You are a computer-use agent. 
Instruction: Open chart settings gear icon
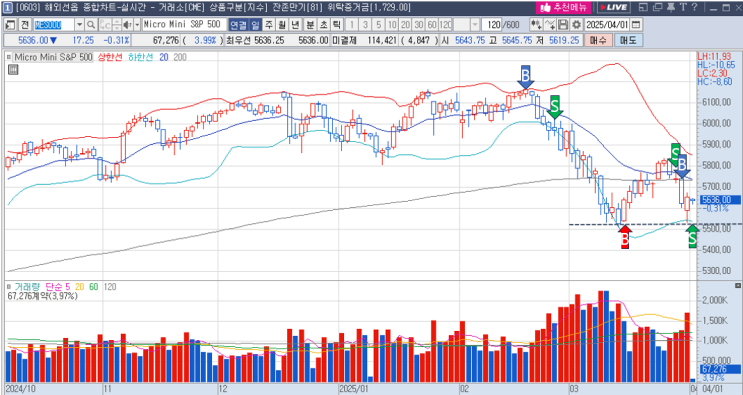pyautogui.click(x=576, y=25)
